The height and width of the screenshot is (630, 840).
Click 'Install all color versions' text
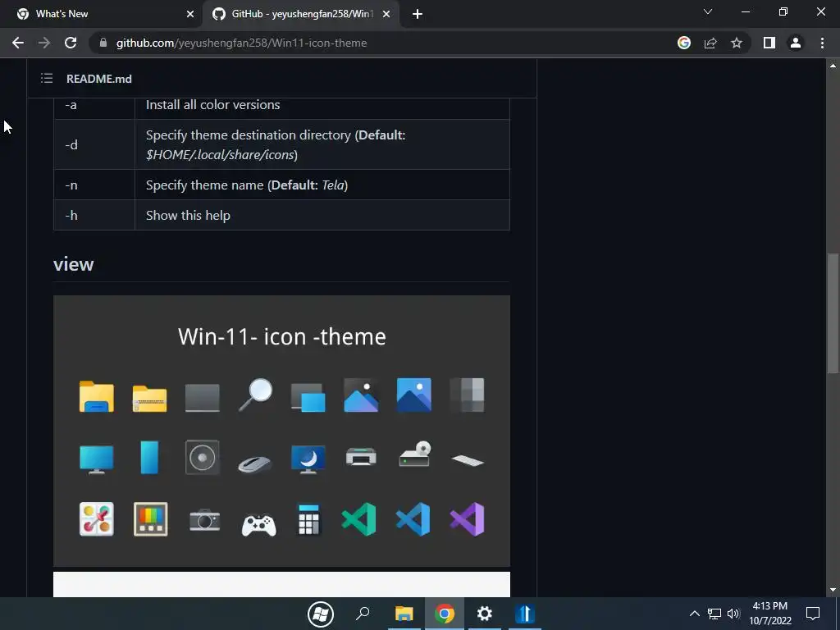click(212, 104)
